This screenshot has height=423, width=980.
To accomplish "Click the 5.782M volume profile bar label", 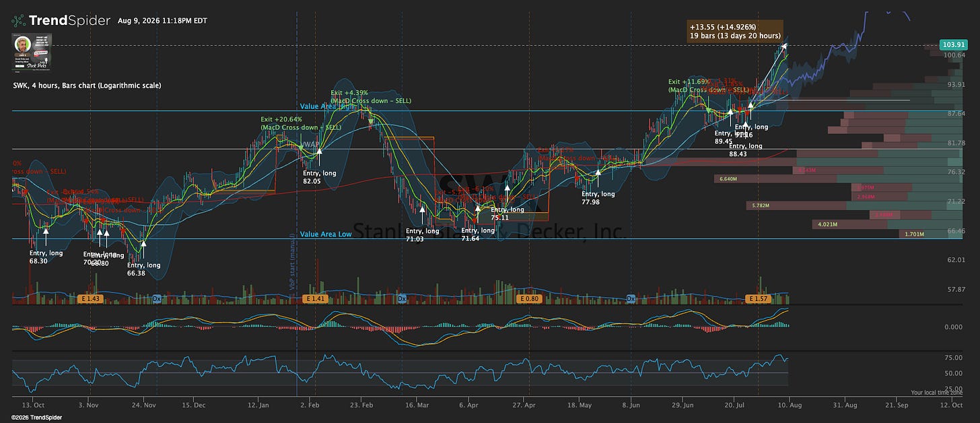I will tap(762, 205).
